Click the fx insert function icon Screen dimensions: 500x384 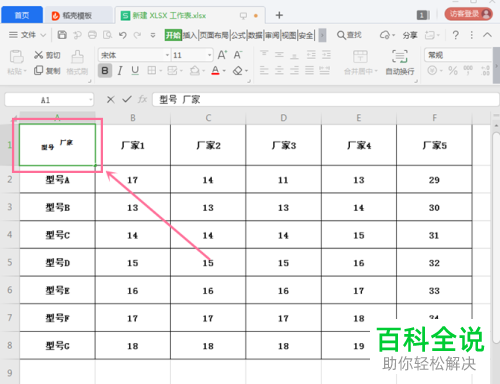click(142, 99)
